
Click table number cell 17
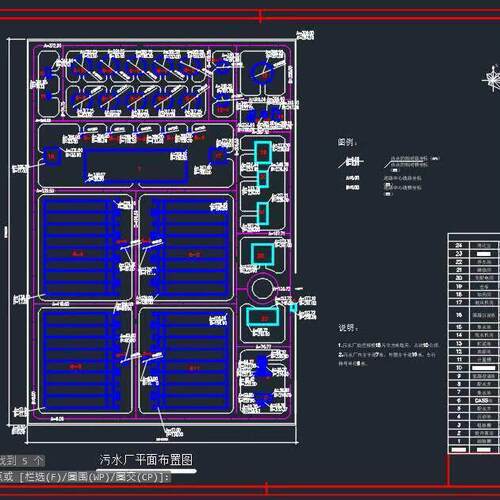tap(459, 302)
